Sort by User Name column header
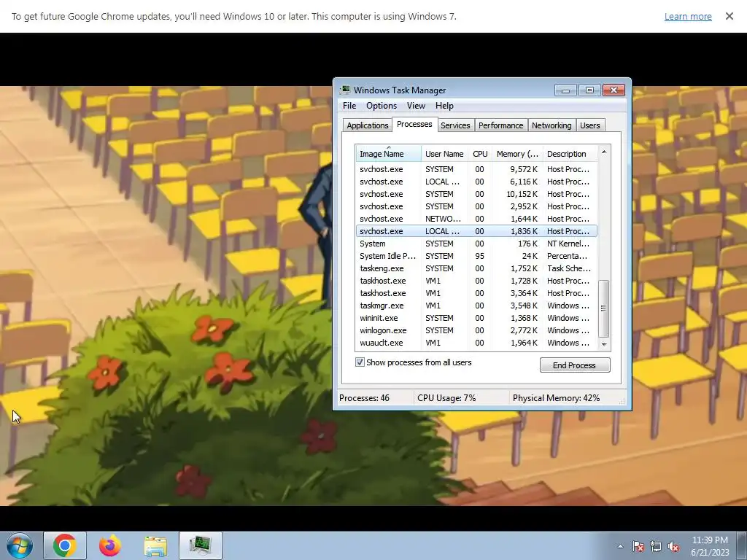 (444, 154)
